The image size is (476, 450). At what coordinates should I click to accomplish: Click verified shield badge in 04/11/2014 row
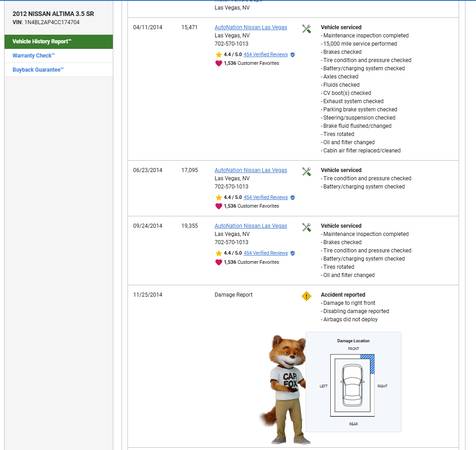[292, 55]
